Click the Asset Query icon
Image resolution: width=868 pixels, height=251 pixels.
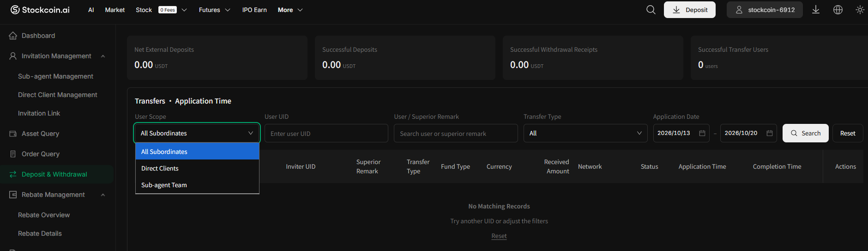(13, 134)
